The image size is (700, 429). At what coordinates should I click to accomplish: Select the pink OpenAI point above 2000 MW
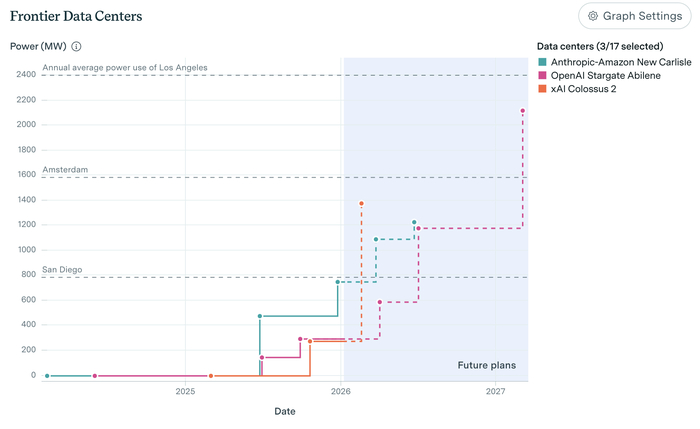point(523,111)
